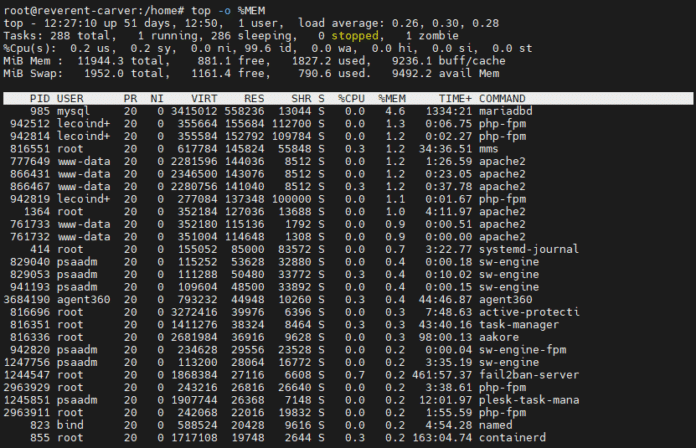
Task: Select the 9236.1 buff/cache value
Action: tap(411, 61)
